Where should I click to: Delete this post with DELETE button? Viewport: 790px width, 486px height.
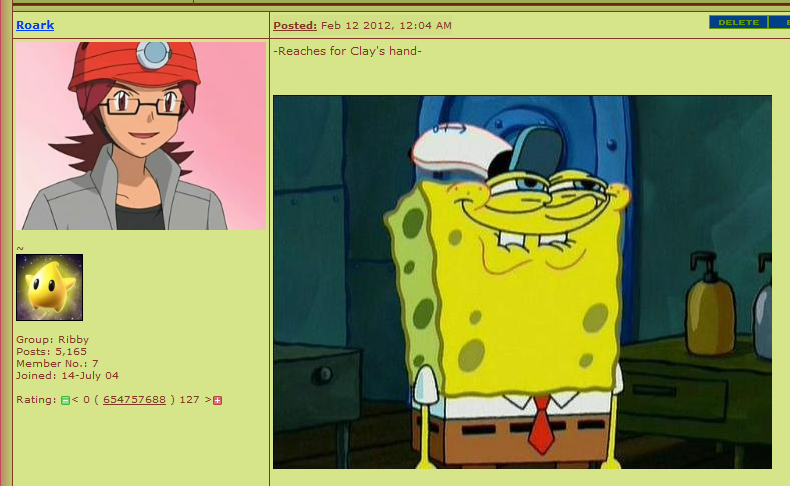pyautogui.click(x=739, y=22)
